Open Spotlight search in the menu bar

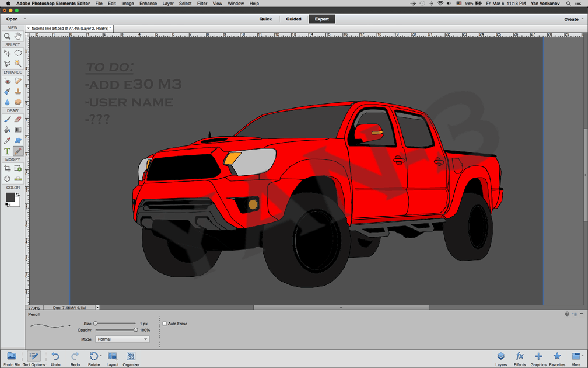click(569, 4)
